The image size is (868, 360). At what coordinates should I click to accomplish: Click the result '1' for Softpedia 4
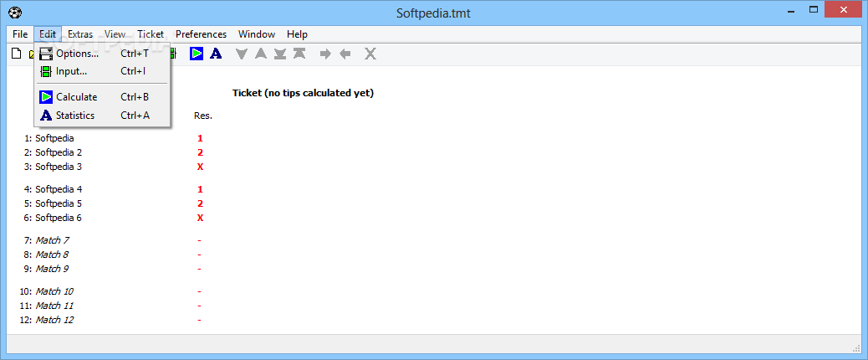200,189
